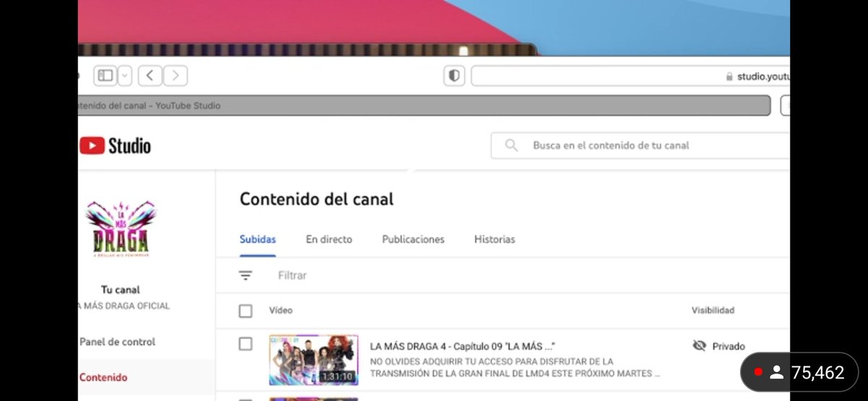Click the Visibilidad column header

pyautogui.click(x=712, y=311)
